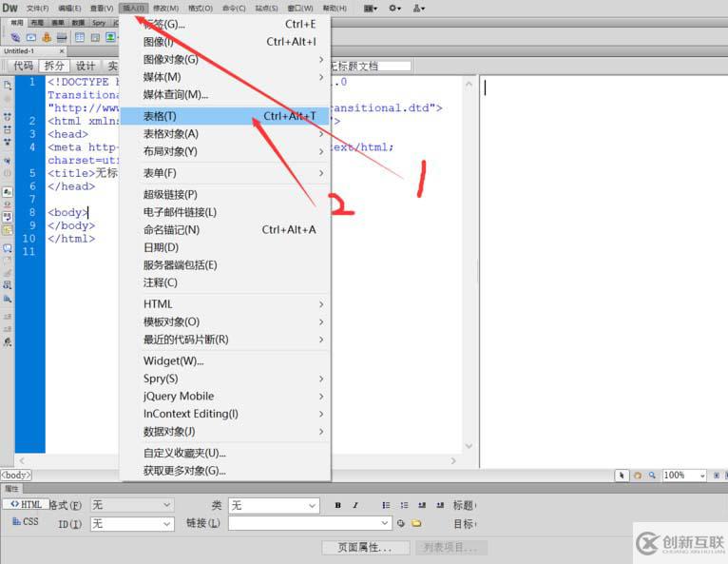
Task: Click the code view horizontal scrollbar right arrow
Action: pyautogui.click(x=453, y=461)
